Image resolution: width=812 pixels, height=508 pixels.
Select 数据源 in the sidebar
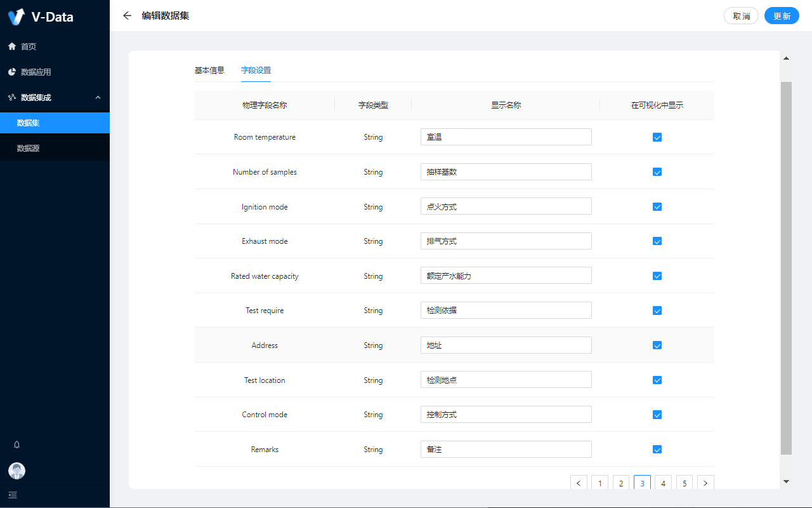tap(29, 148)
